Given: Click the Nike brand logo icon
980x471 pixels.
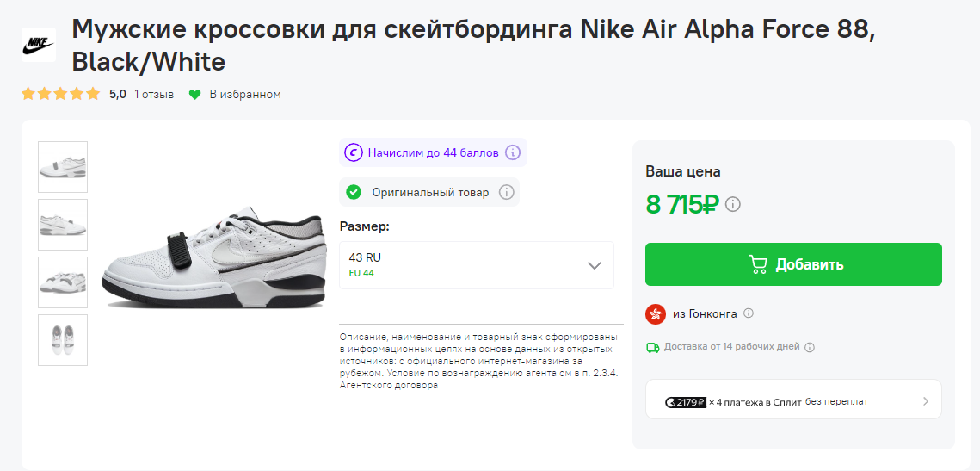Looking at the screenshot, I should point(38,43).
